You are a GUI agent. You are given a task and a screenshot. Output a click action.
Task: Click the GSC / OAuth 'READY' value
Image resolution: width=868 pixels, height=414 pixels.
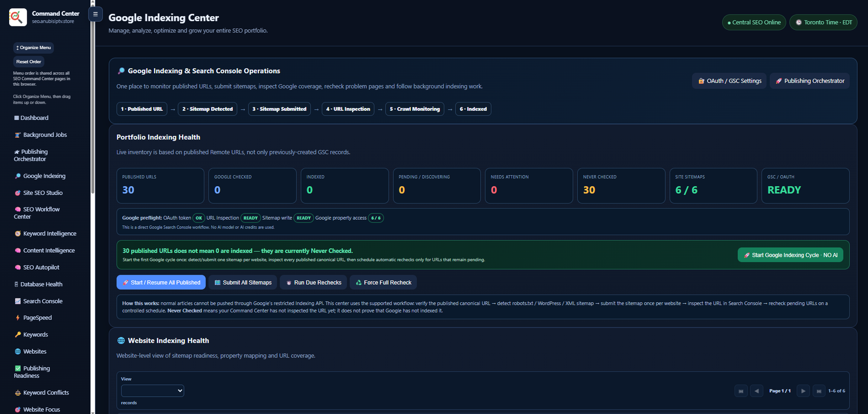(784, 190)
